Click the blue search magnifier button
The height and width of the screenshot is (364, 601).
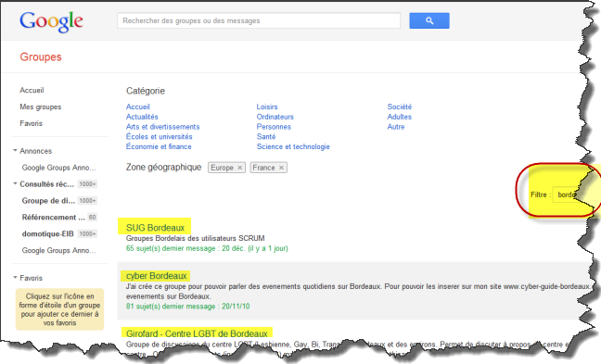(x=429, y=20)
